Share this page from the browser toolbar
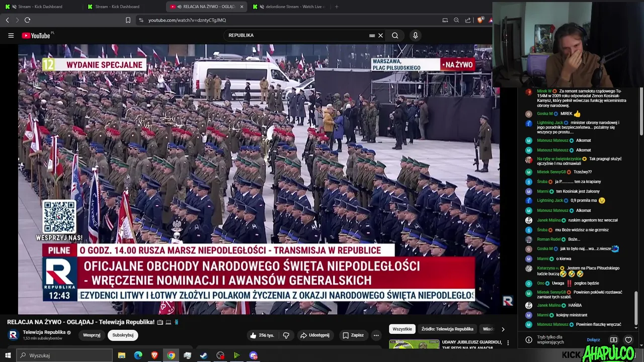 (468, 20)
